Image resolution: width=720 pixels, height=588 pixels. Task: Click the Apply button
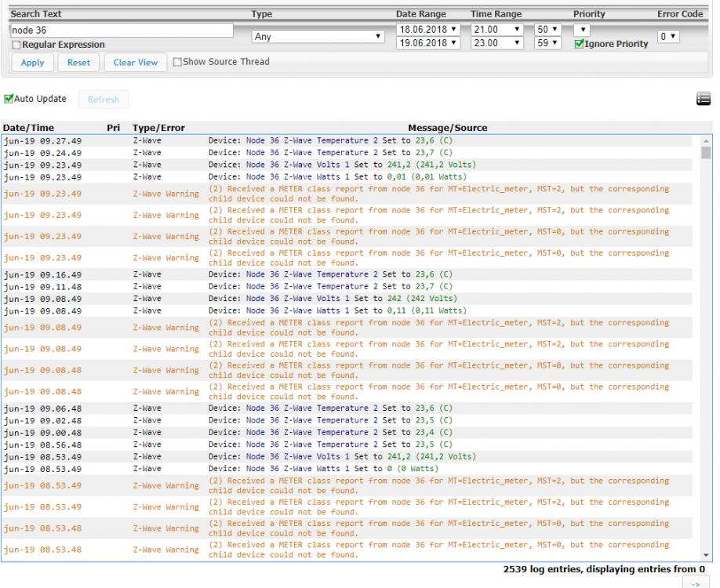click(33, 63)
